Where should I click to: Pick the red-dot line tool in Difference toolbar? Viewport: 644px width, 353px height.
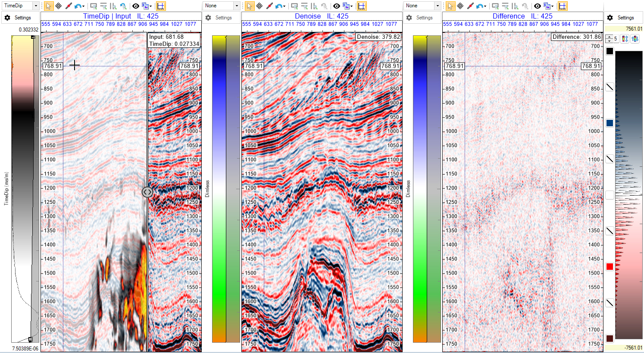(x=470, y=6)
